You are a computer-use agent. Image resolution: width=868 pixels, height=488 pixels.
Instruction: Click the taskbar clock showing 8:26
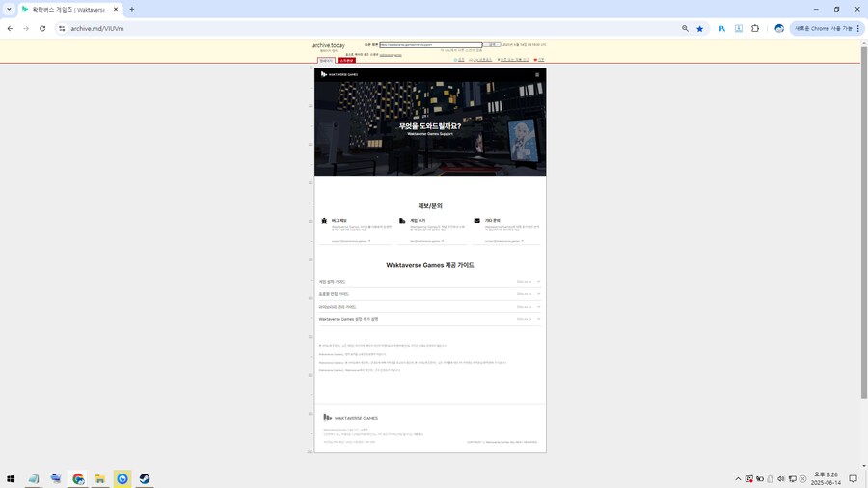coord(826,478)
